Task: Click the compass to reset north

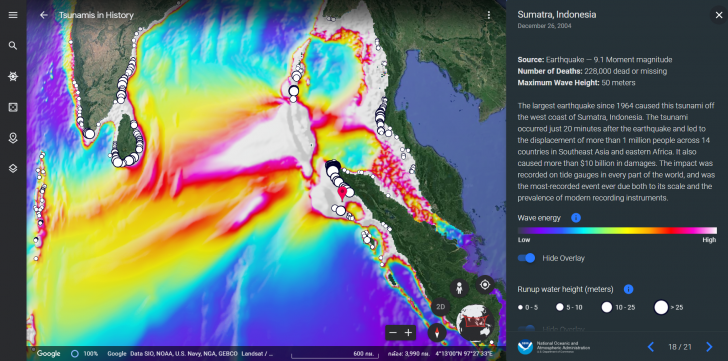Action: (436, 332)
